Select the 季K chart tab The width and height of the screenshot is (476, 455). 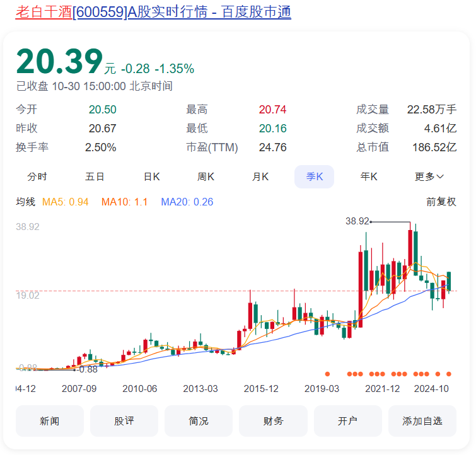click(x=314, y=176)
